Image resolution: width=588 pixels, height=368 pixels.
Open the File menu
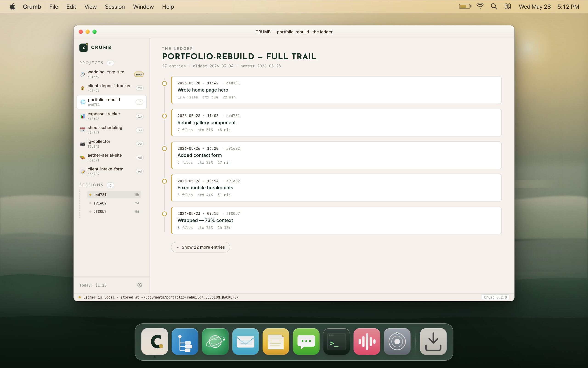54,7
